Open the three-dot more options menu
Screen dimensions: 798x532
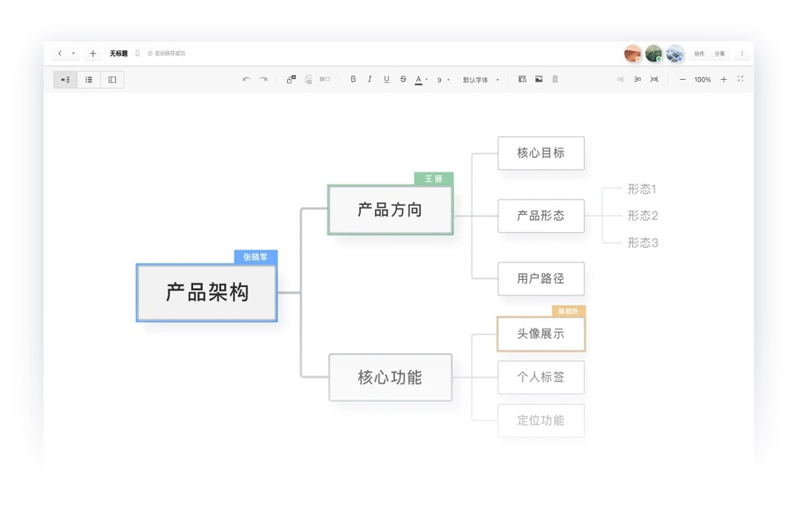(742, 53)
